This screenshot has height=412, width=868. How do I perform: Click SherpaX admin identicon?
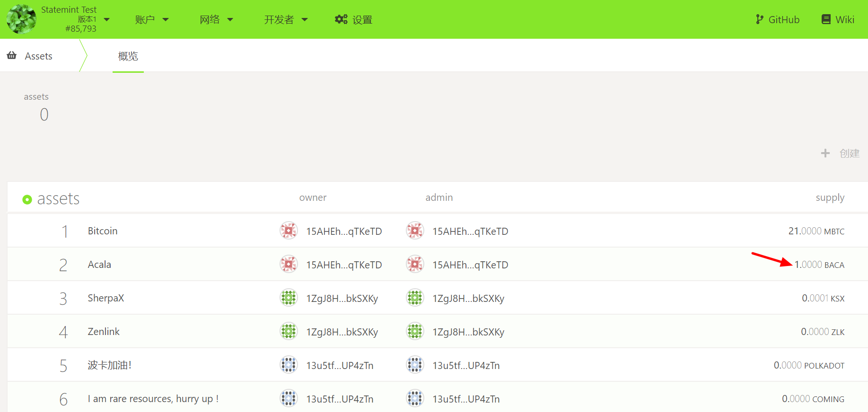(x=415, y=298)
